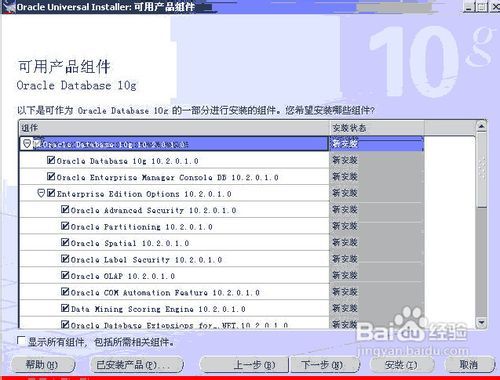This screenshot has width=500, height=380.
Task: Click the scroll up arrow of component list
Action: click(481, 126)
